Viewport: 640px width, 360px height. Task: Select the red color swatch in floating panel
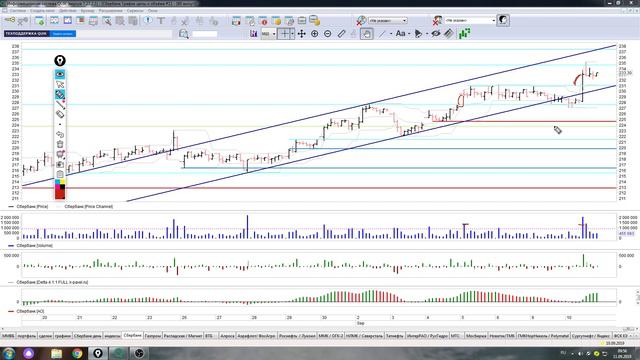[x=60, y=194]
